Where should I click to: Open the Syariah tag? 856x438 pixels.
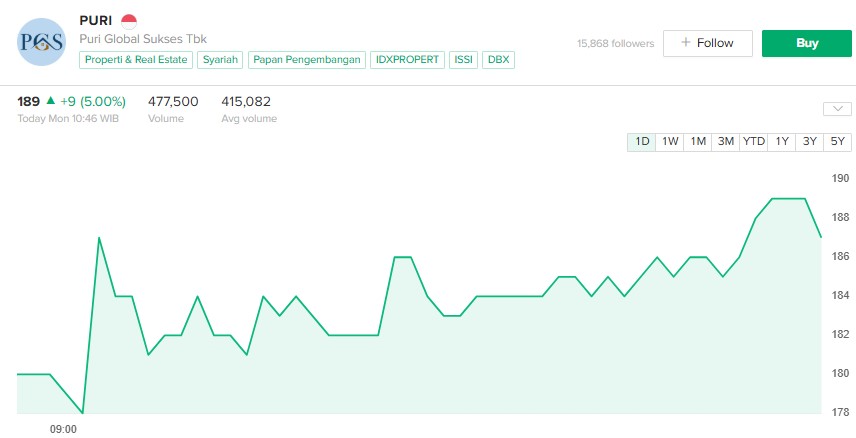221,60
